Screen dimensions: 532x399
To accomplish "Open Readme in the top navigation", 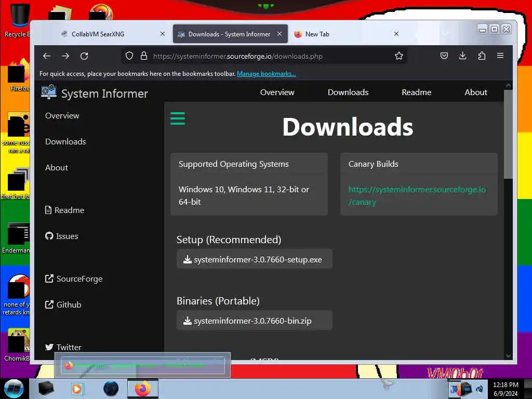I will (x=416, y=92).
